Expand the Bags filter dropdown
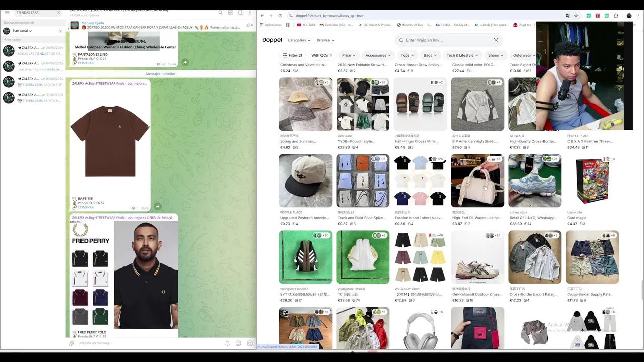This screenshot has height=362, width=644. [x=430, y=55]
